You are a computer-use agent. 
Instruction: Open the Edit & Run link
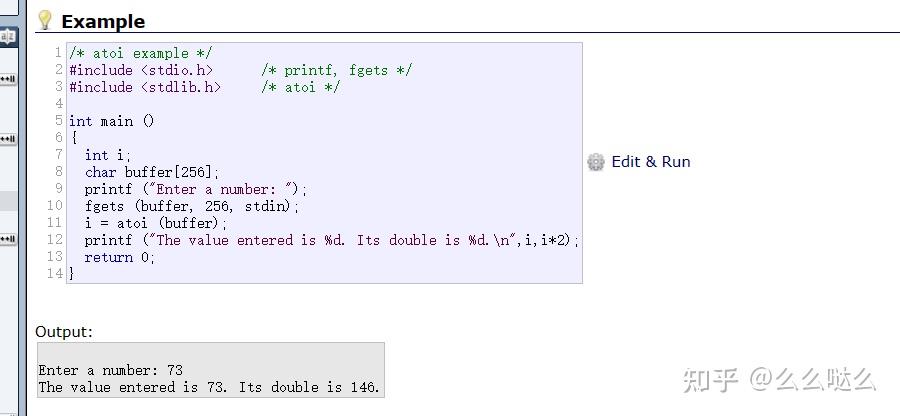coord(650,162)
